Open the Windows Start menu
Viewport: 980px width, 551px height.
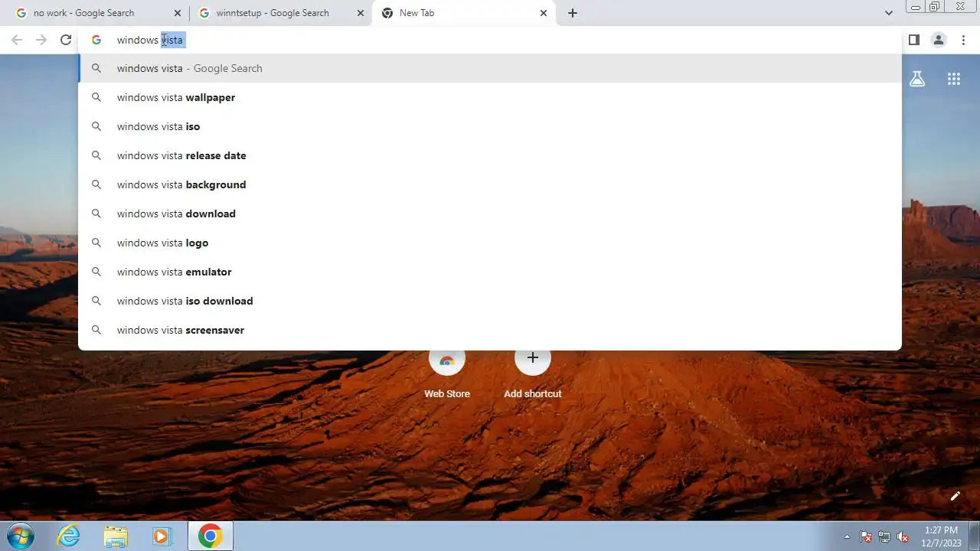19,536
